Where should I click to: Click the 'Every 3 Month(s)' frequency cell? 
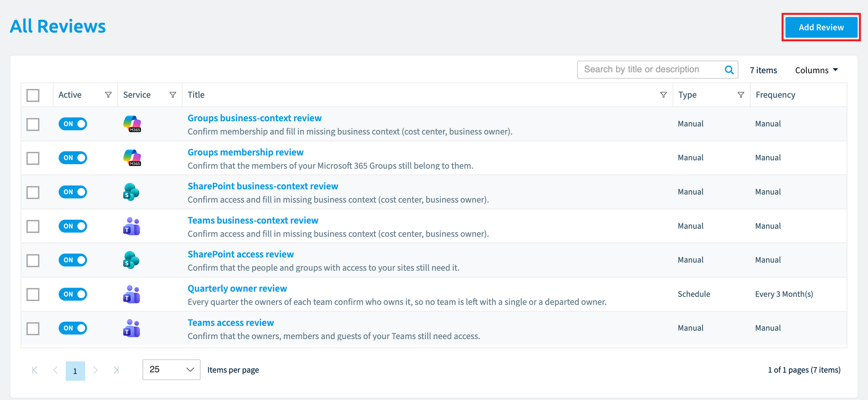click(784, 294)
